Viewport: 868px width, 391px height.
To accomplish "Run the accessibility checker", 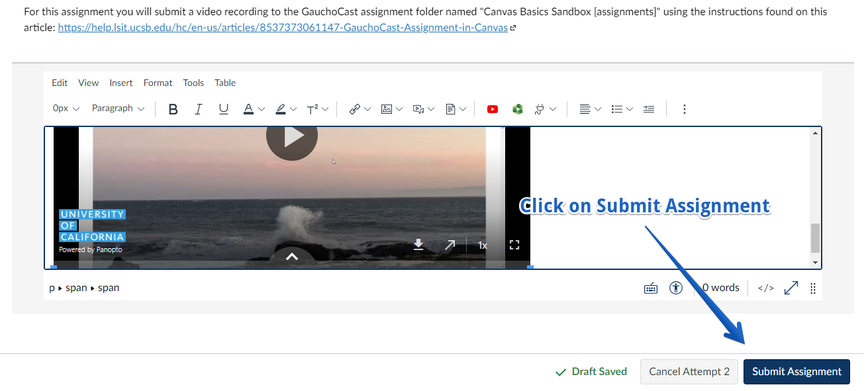I will 676,288.
